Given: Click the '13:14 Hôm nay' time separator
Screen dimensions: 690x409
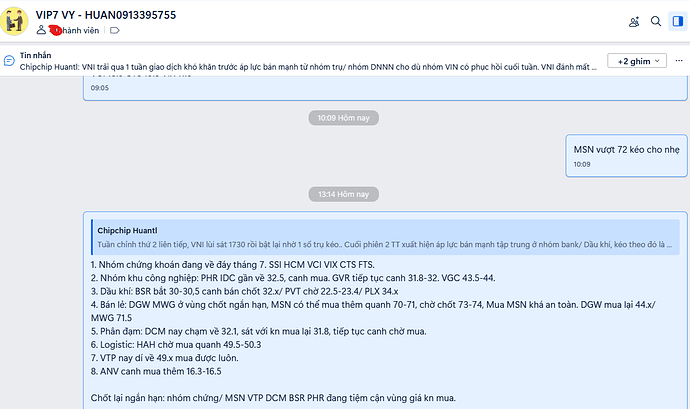Looking at the screenshot, I should [343, 194].
